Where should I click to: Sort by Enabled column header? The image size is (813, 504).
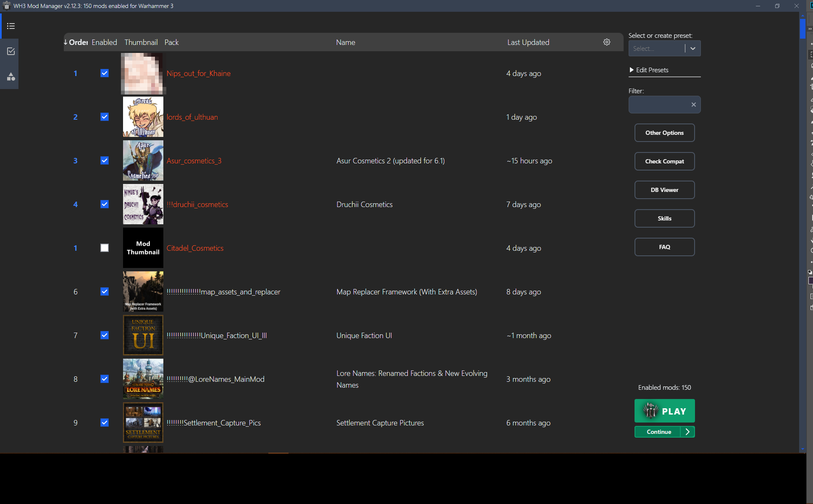[104, 42]
